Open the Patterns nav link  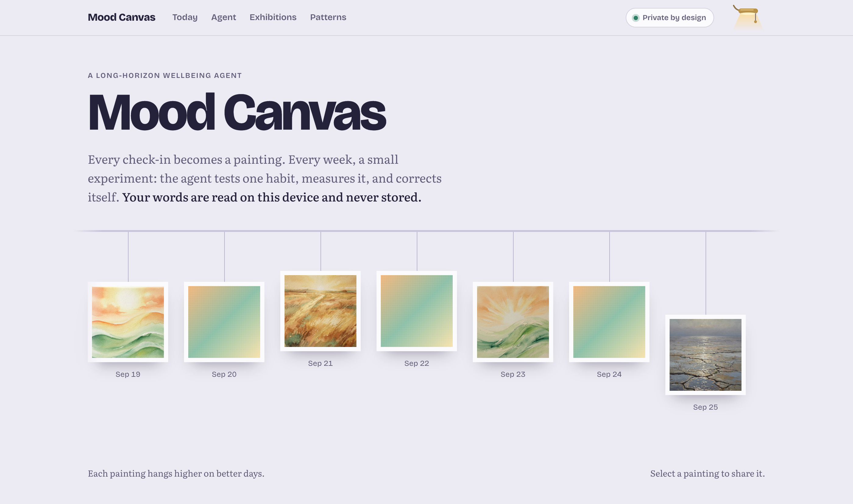pyautogui.click(x=328, y=17)
